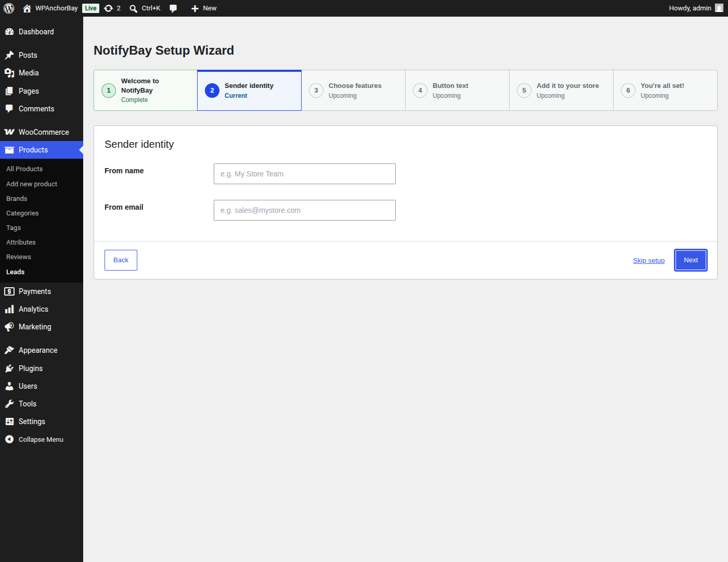728x562 pixels.
Task: Click the Next button
Action: [x=691, y=260]
